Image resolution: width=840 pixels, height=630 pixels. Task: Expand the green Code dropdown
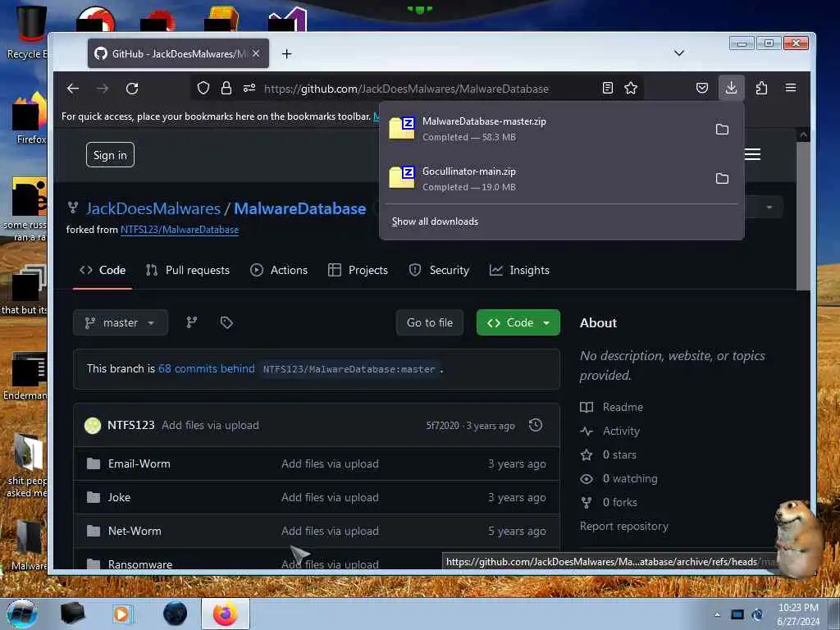click(518, 322)
